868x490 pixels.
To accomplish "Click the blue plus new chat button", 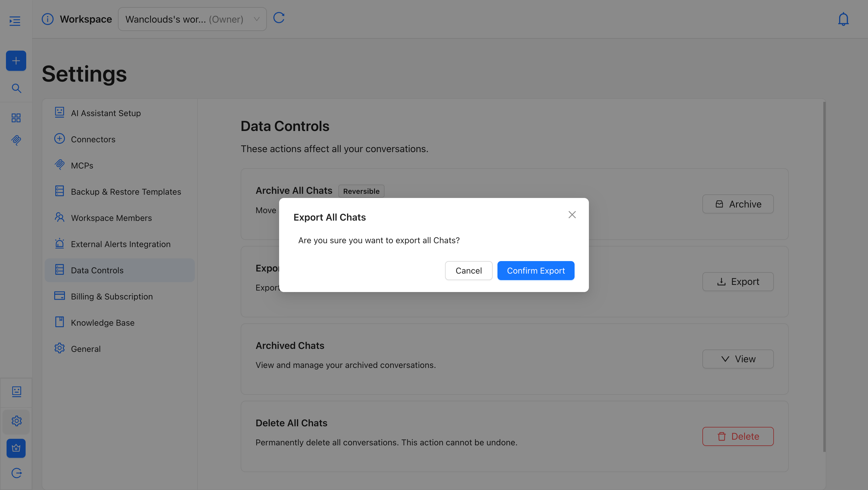I will click(x=16, y=61).
